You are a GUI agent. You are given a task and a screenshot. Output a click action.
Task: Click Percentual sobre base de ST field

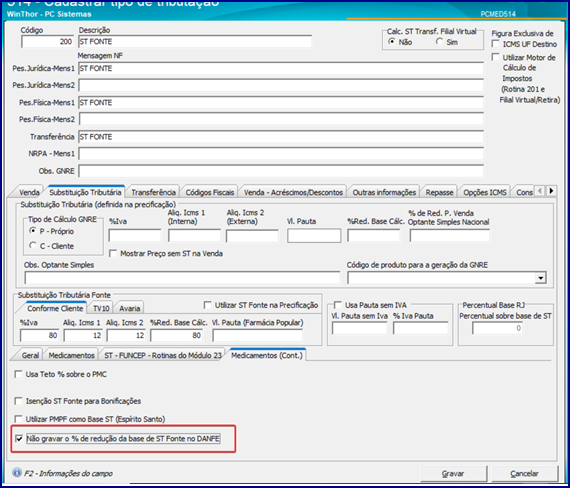click(497, 328)
